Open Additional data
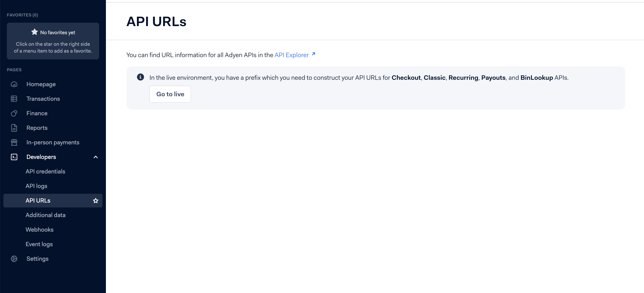This screenshot has height=293, width=644. pyautogui.click(x=45, y=215)
